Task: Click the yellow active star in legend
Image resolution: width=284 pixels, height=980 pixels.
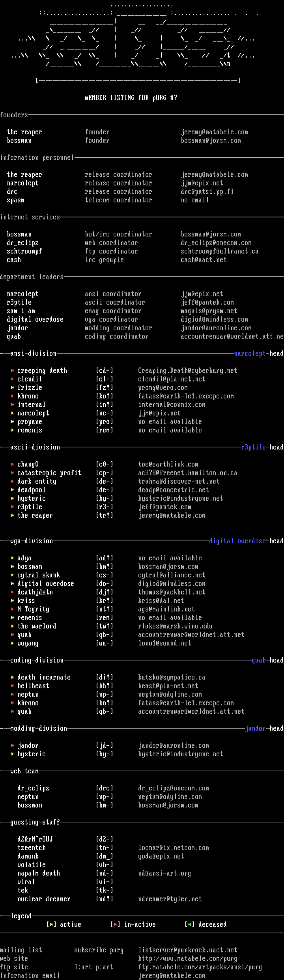Action: [x=51, y=925]
